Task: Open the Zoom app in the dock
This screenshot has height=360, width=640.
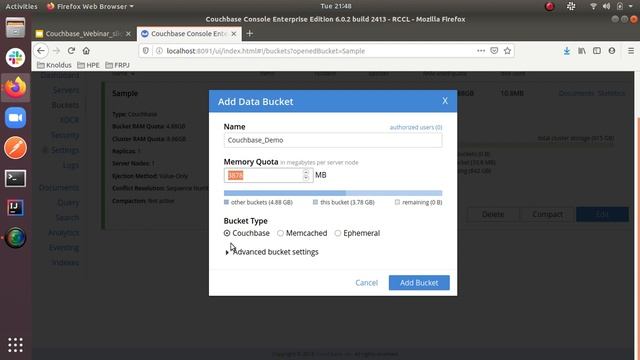Action: pyautogui.click(x=16, y=118)
